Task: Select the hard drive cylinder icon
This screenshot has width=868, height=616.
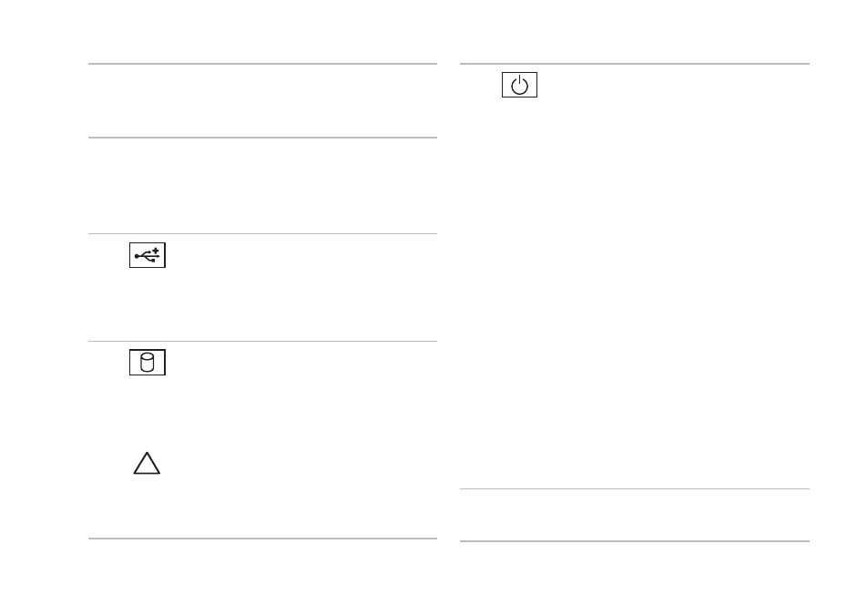Action: [148, 363]
